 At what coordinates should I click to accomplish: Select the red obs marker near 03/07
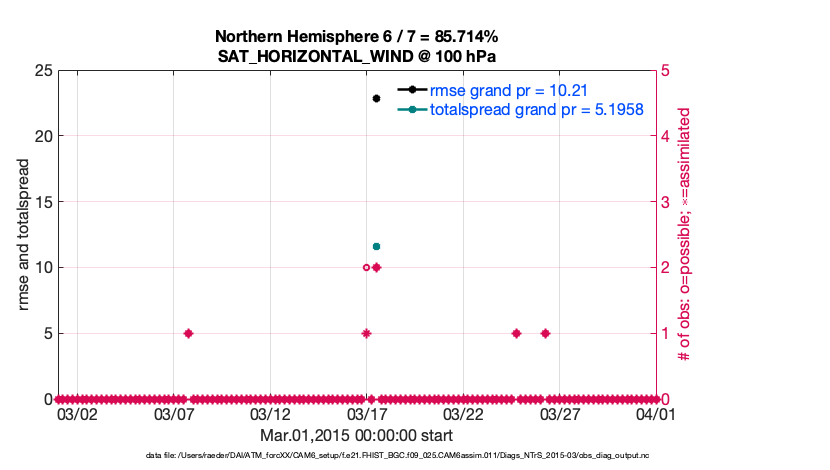(188, 333)
